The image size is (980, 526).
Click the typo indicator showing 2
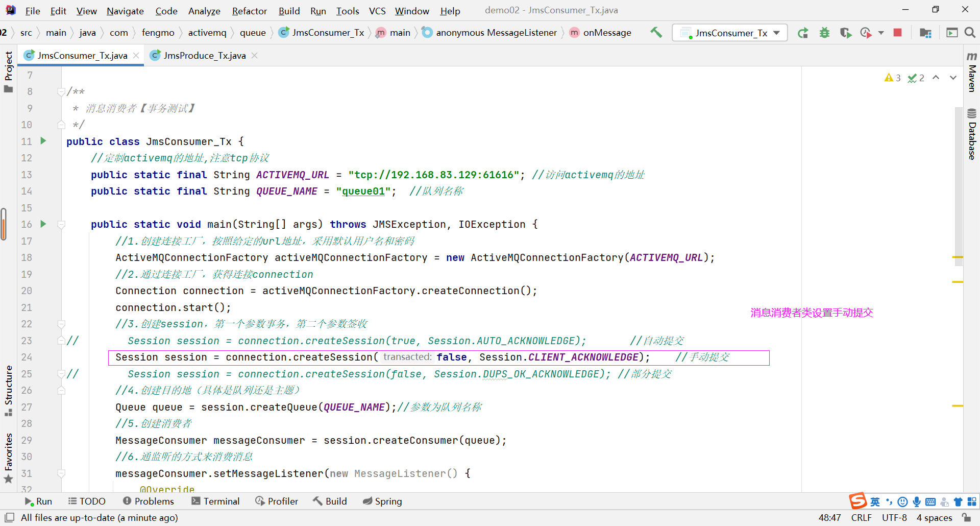pos(916,78)
